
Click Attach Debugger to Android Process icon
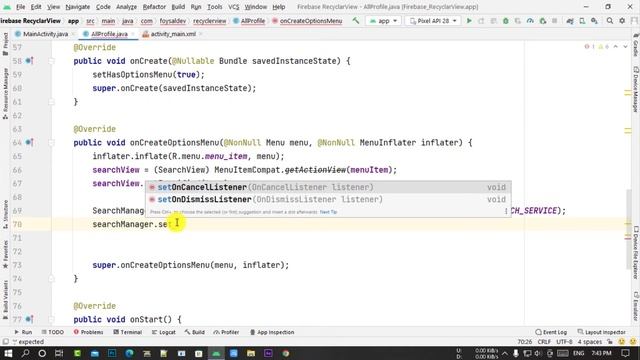(x=542, y=20)
